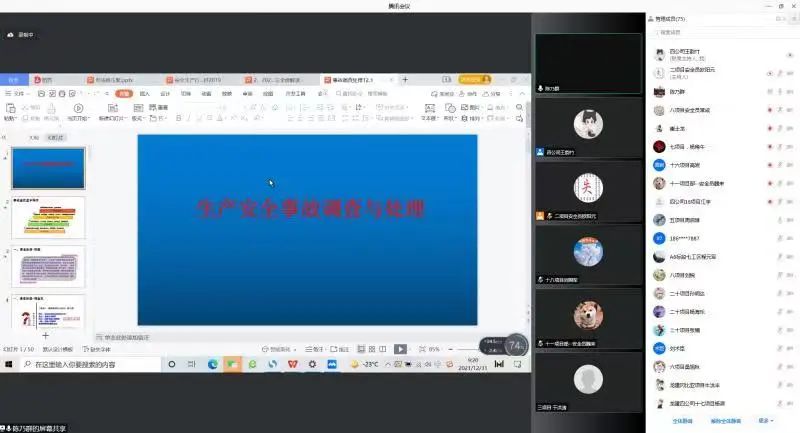Screen dimensions: 800x433
Task: Click the new tab plus icon in WPS
Action: [x=405, y=79]
